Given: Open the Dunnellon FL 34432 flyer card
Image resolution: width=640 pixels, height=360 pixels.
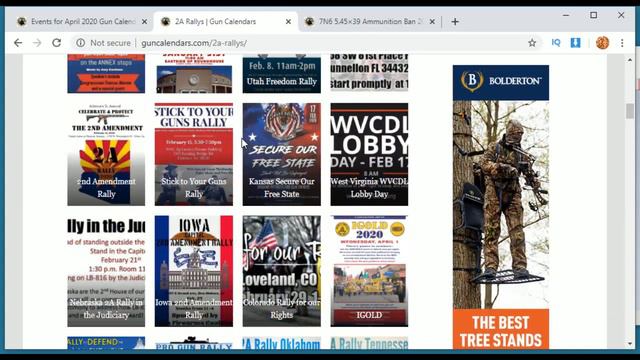Looking at the screenshot, I should pyautogui.click(x=369, y=73).
